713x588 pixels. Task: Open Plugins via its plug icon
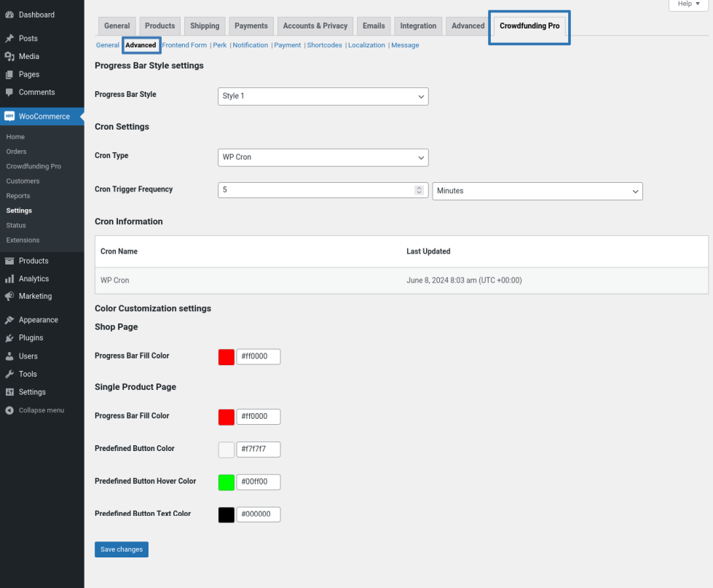(9, 338)
